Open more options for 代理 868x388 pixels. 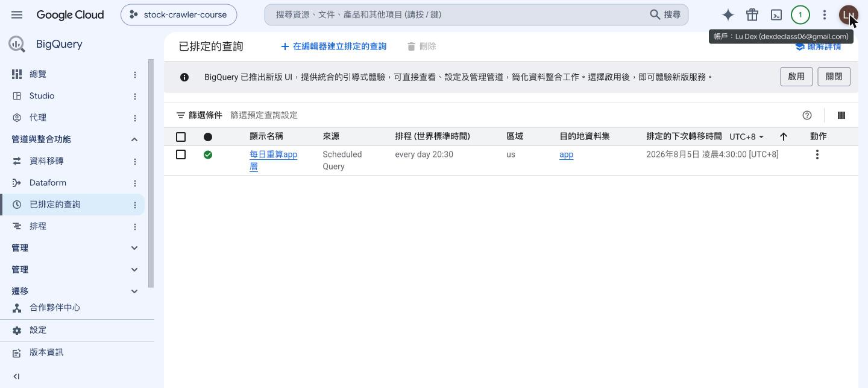click(x=135, y=118)
